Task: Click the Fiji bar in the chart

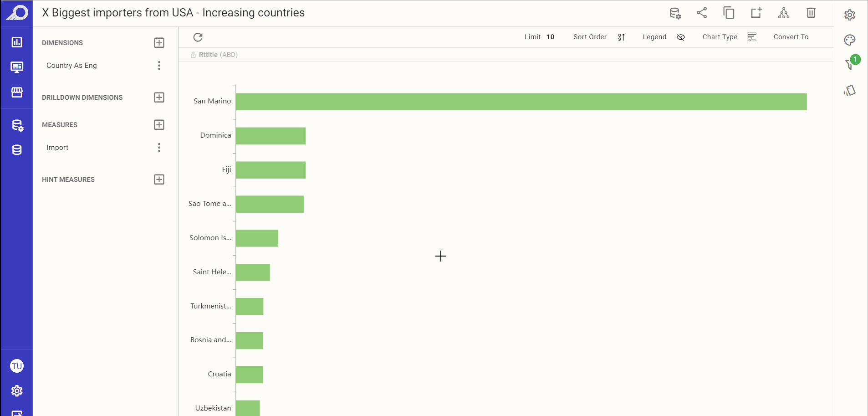Action: (x=271, y=170)
